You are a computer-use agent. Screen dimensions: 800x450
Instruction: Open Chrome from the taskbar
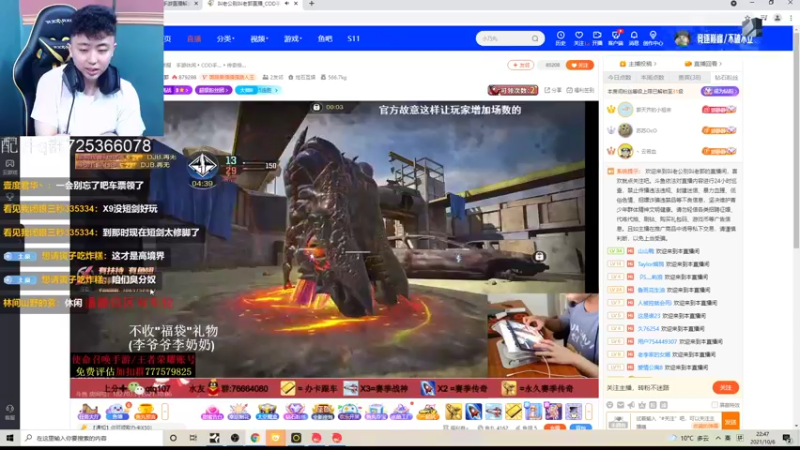coord(255,438)
